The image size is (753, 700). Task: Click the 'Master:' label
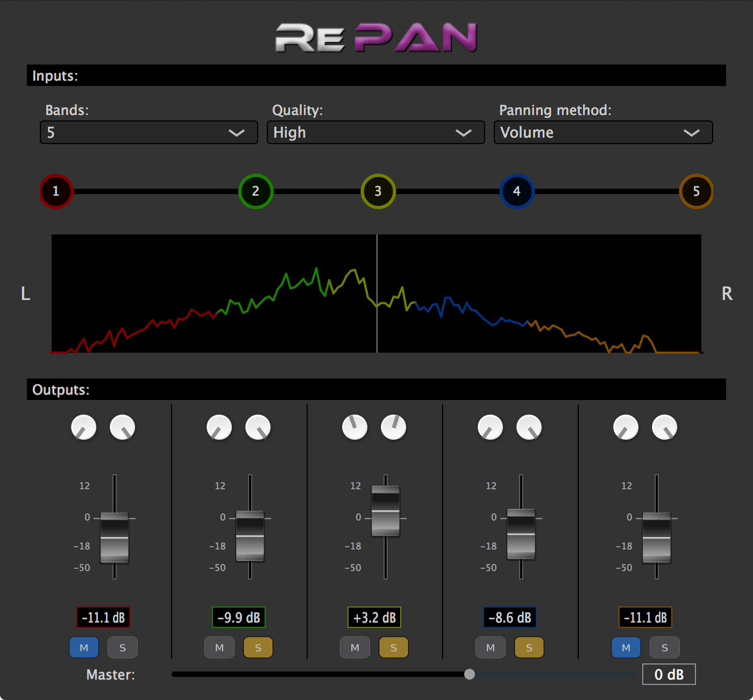pos(111,675)
